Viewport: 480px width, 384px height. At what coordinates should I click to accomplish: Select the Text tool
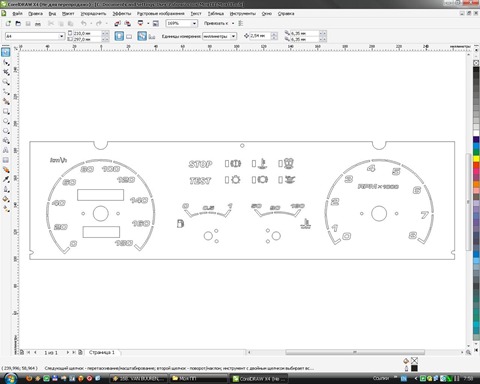[x=6, y=150]
